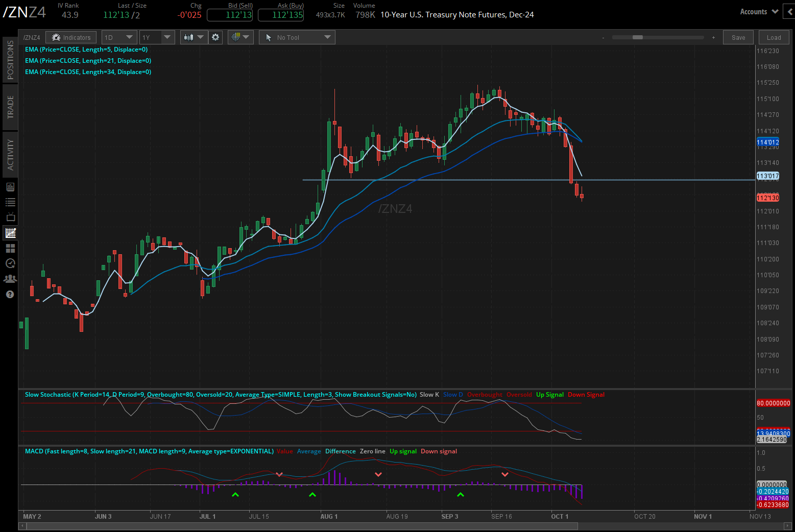Select the chart icon in the left sidebar

[10, 233]
